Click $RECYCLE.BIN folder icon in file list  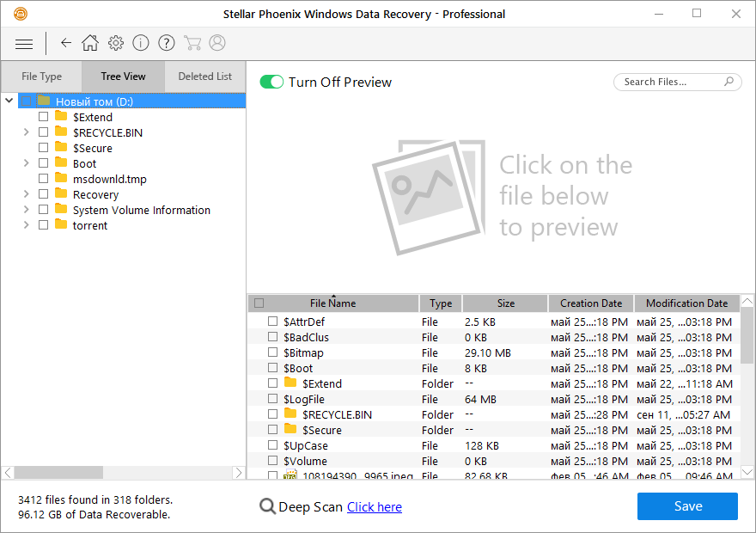tap(290, 414)
